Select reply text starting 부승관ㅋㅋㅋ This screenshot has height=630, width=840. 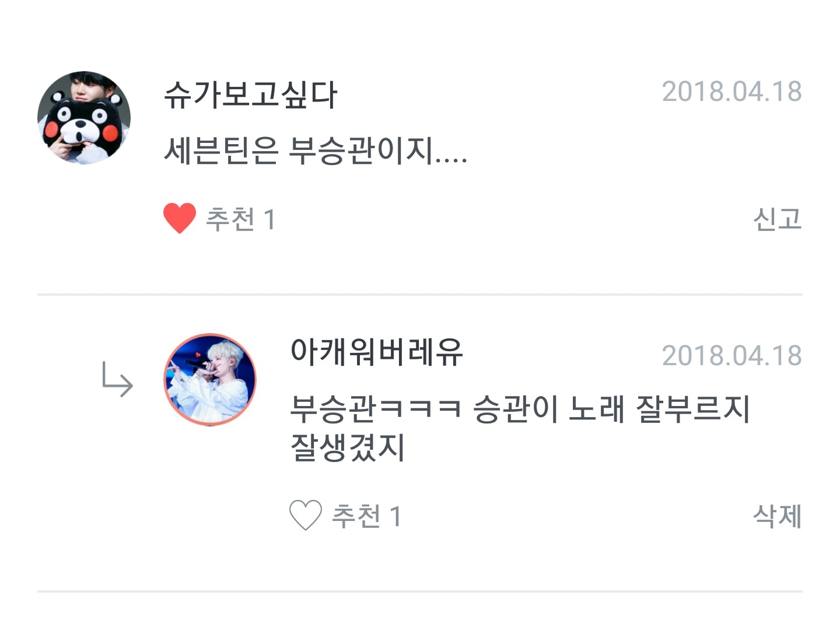520,428
